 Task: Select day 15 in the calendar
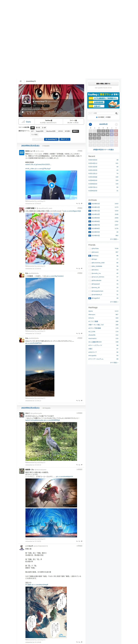[99, 138]
